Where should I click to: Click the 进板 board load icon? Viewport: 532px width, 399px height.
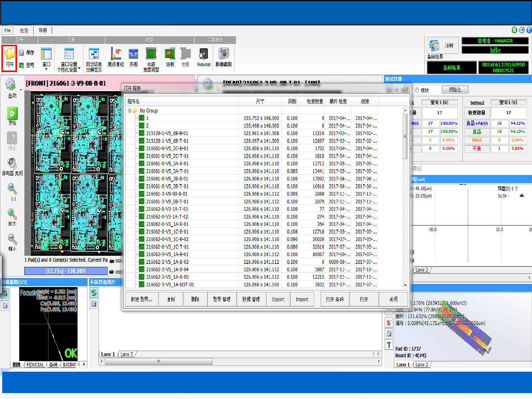click(170, 54)
